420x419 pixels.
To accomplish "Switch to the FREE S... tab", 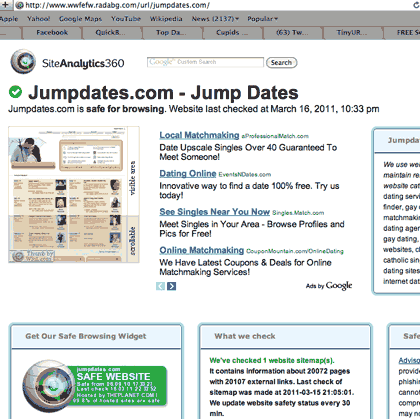I will tap(402, 33).
